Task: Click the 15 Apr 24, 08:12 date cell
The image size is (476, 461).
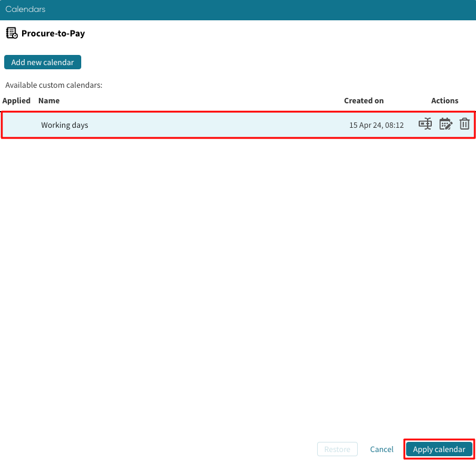Action: [x=376, y=125]
